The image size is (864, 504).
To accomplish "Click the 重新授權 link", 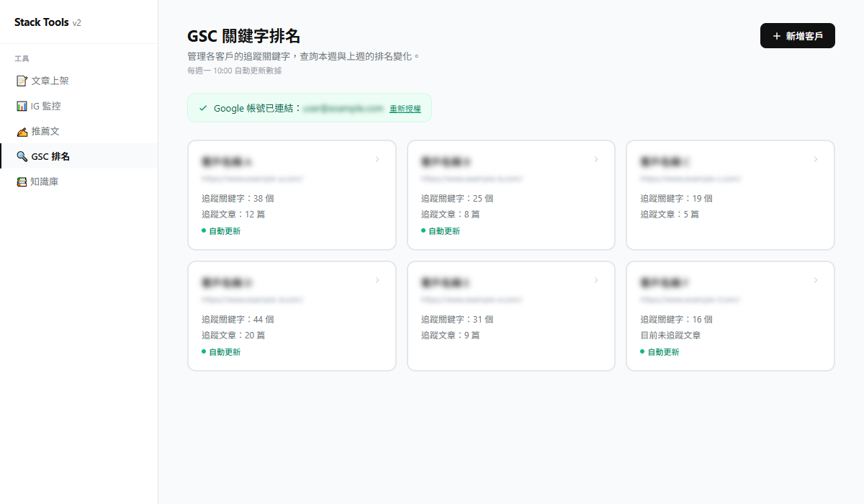I will coord(405,109).
